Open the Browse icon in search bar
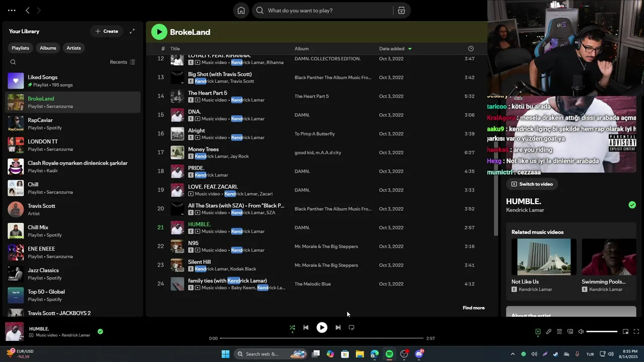The width and height of the screenshot is (644, 362). 401,11
